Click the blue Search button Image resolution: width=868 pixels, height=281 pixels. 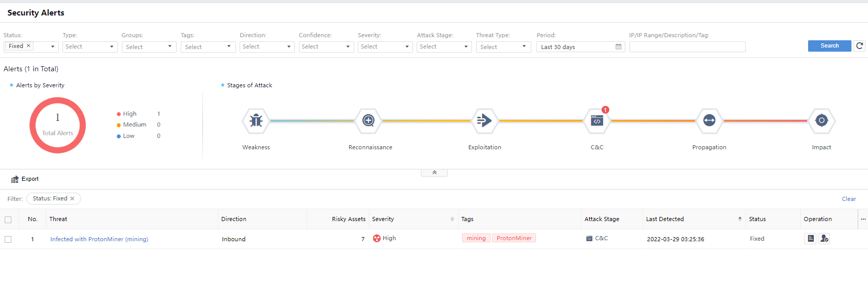pyautogui.click(x=829, y=46)
